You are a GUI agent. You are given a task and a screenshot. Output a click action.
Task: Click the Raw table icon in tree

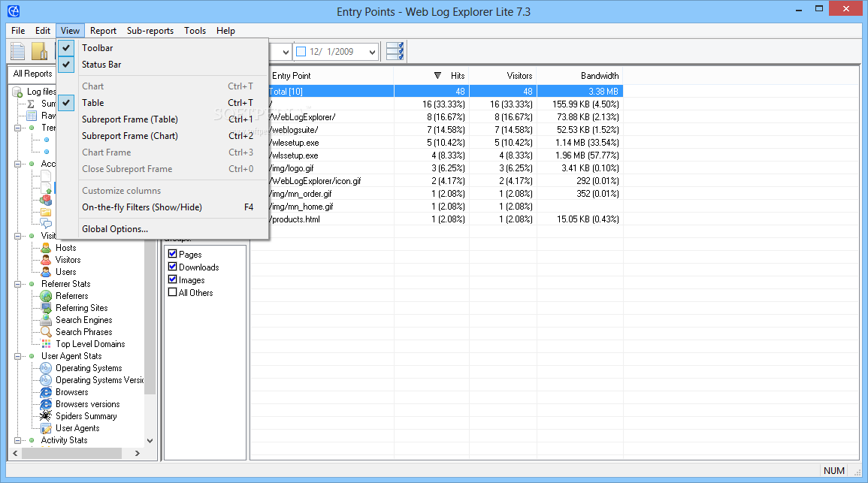[32, 116]
